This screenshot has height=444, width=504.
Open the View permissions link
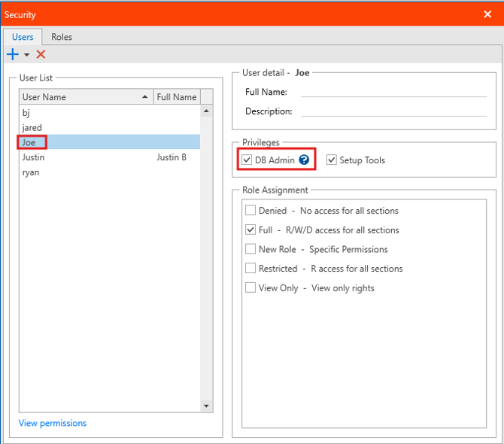tap(53, 423)
